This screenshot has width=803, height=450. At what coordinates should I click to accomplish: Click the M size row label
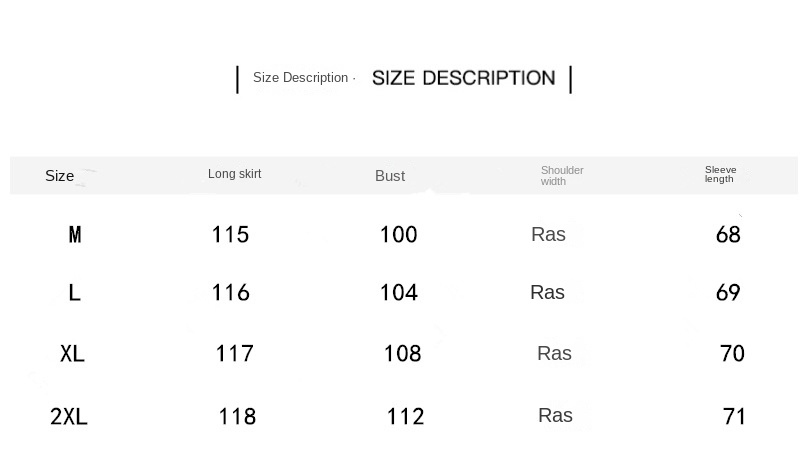click(x=75, y=235)
